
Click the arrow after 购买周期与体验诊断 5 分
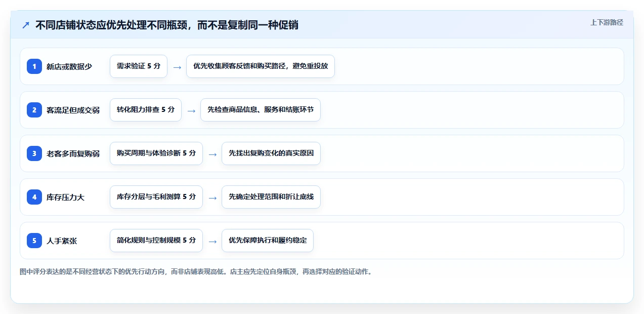212,154
